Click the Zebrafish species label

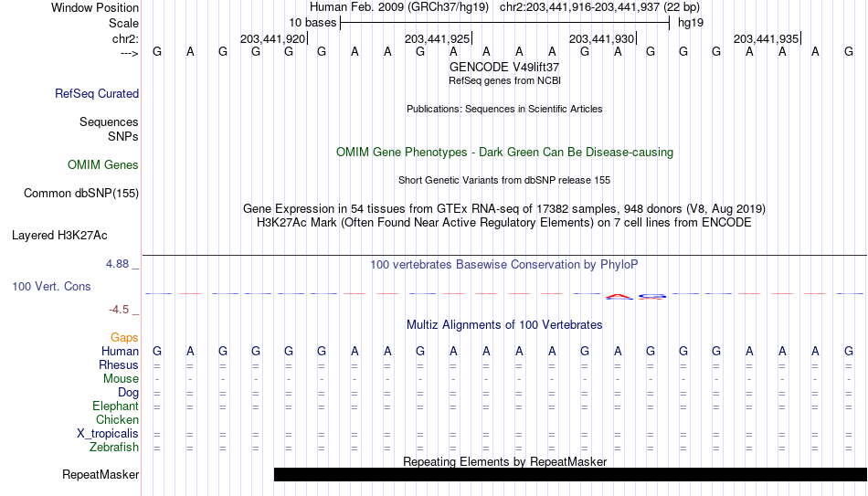tap(114, 448)
